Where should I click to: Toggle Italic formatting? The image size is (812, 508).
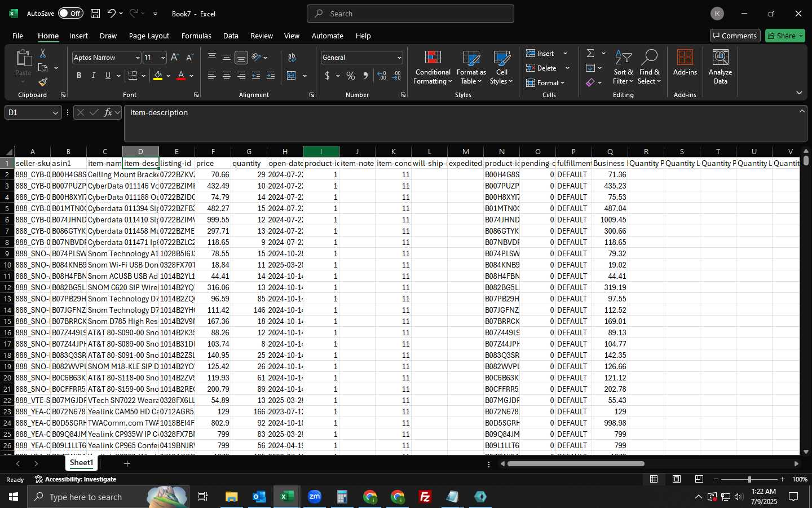coord(94,76)
